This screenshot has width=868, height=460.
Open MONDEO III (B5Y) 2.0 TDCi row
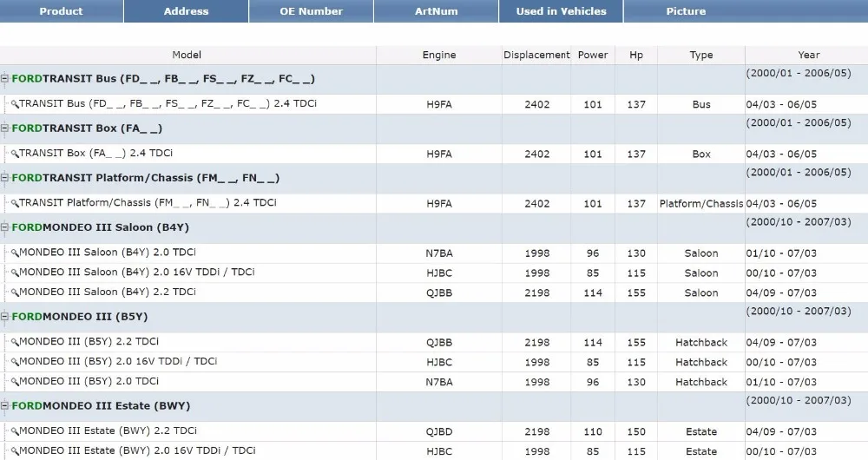click(x=89, y=381)
